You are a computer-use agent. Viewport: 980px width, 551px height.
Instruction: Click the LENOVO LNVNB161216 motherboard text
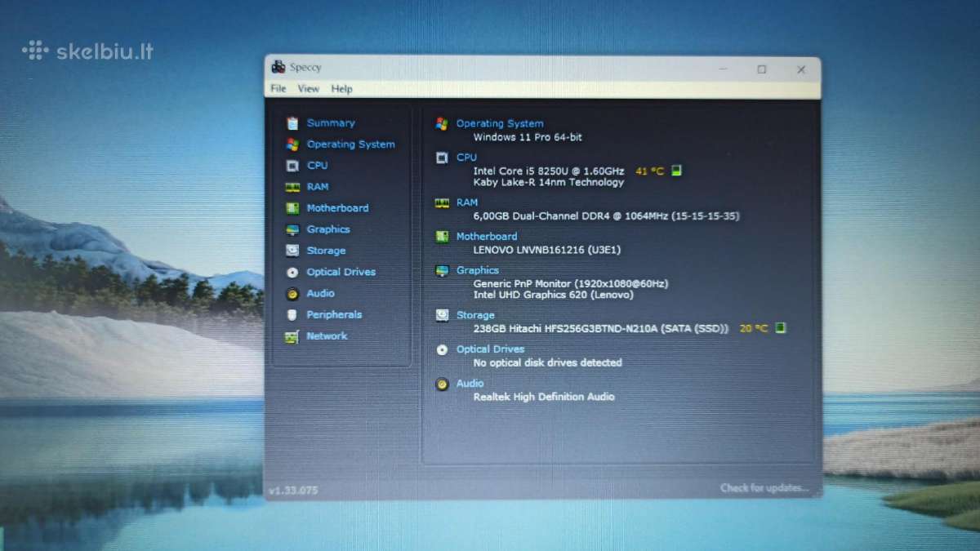click(547, 250)
